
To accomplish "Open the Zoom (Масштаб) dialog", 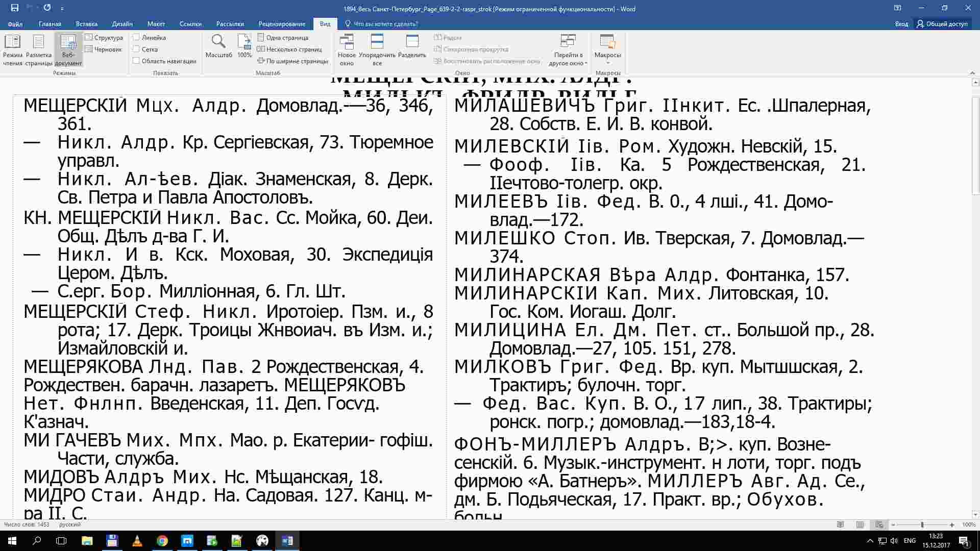I will (218, 46).
